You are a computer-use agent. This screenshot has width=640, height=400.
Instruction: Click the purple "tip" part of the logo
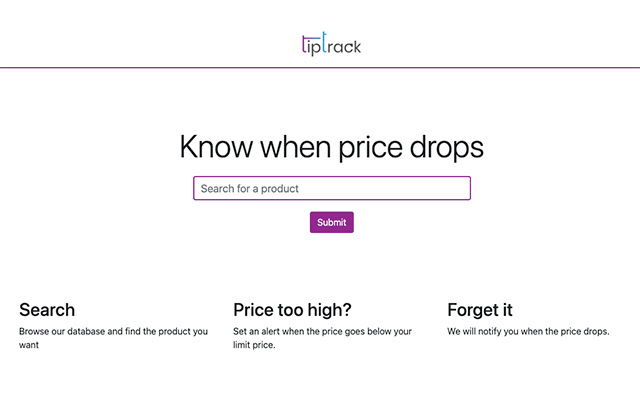[309, 46]
